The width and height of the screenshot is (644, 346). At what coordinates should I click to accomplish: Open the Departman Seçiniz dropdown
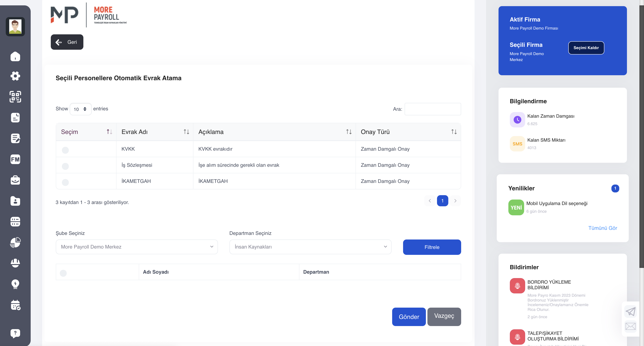coord(310,247)
